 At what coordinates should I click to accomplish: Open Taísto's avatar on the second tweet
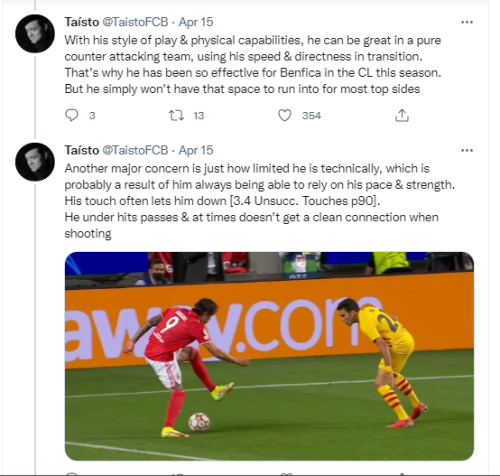point(35,162)
